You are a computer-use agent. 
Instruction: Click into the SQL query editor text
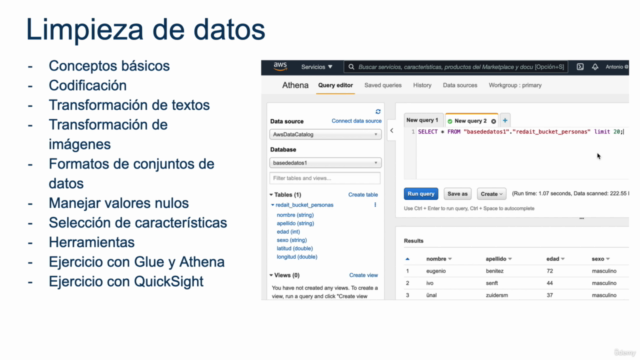coord(520,132)
